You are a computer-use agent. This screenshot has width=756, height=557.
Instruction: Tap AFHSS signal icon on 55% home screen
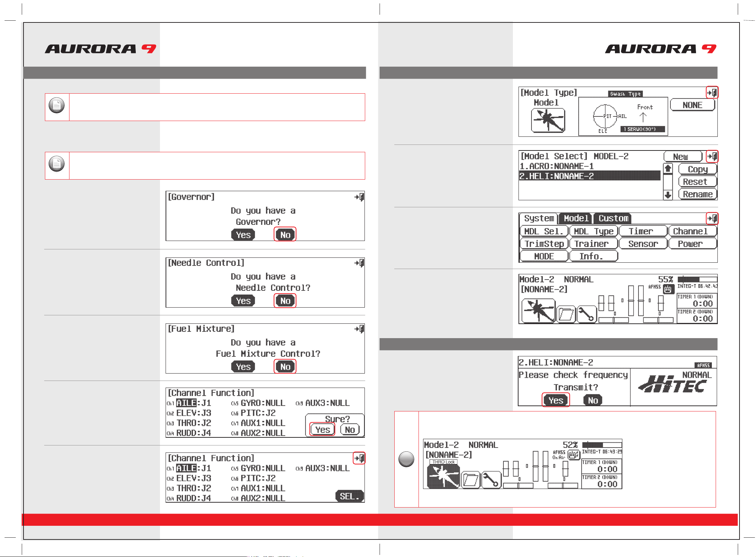tap(668, 290)
